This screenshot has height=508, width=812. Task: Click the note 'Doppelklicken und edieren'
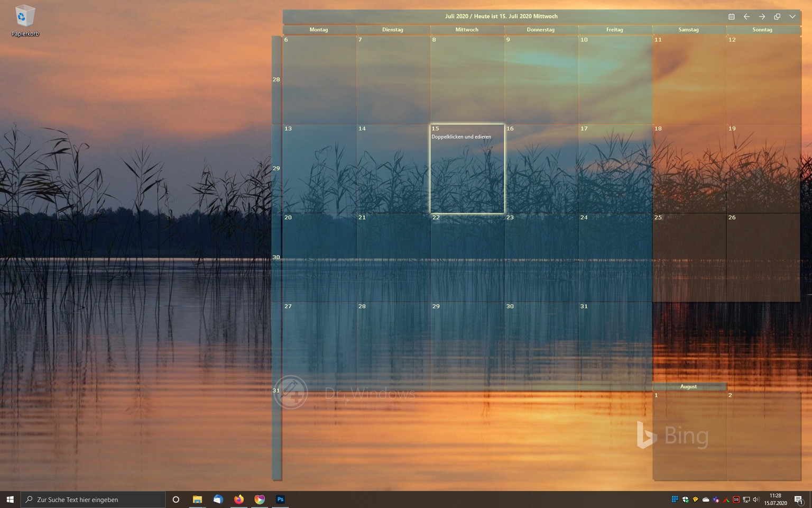[462, 137]
